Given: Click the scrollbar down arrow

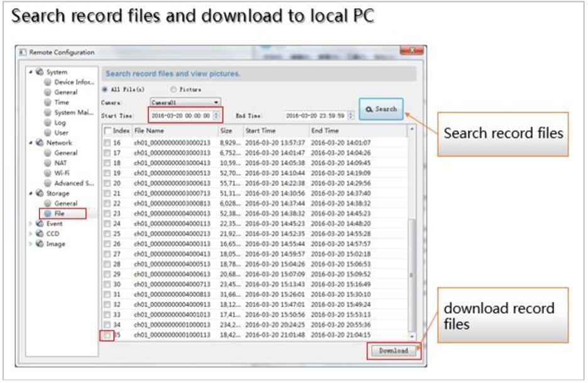Looking at the screenshot, I should click(411, 336).
